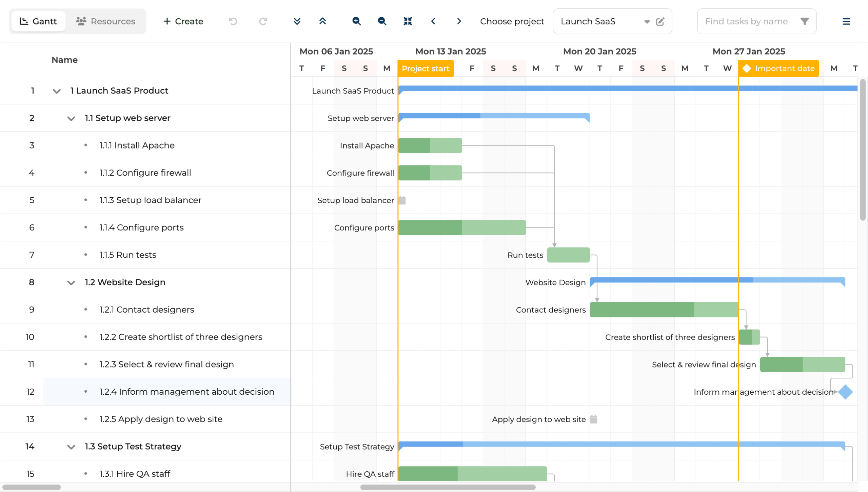The width and height of the screenshot is (868, 492).
Task: Select row 1.2.2 Create shortlist of three designers
Action: pyautogui.click(x=145, y=337)
